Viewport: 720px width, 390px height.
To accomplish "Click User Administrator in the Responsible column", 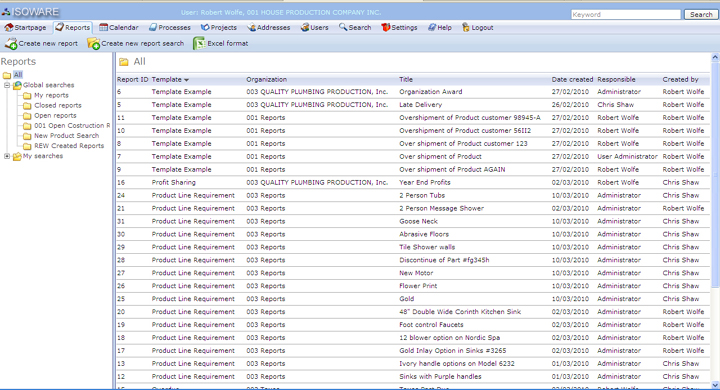I will 627,157.
